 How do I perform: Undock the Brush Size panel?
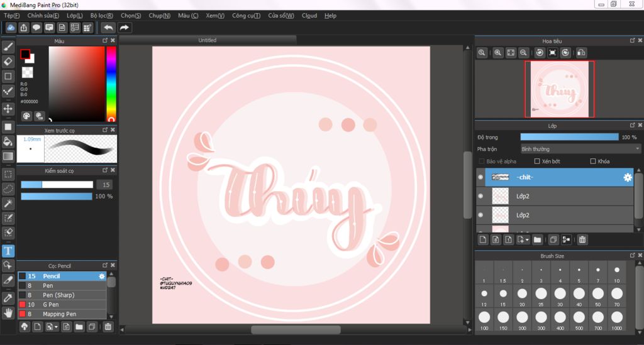633,255
